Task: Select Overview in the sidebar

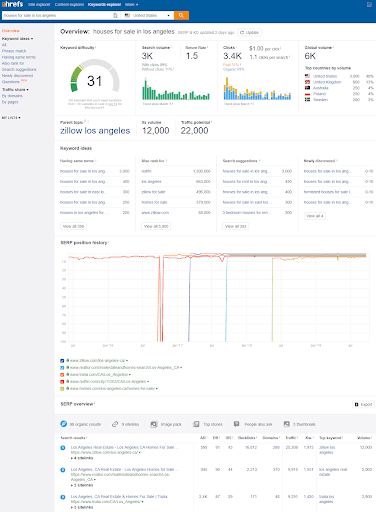Action: coord(11,31)
